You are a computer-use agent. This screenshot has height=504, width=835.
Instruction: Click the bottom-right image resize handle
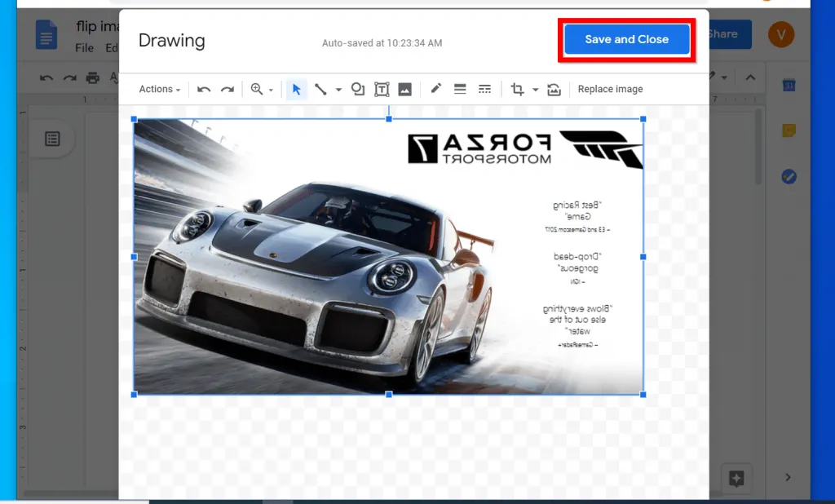click(x=643, y=394)
